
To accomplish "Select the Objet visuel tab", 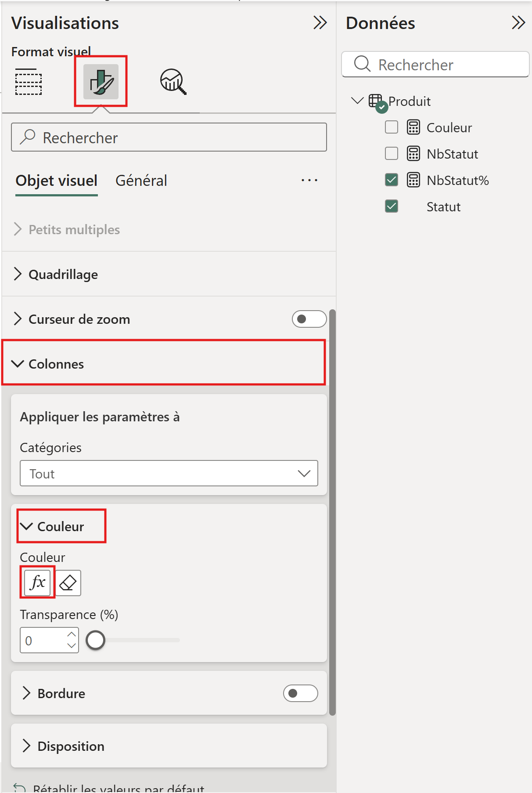I will point(57,181).
